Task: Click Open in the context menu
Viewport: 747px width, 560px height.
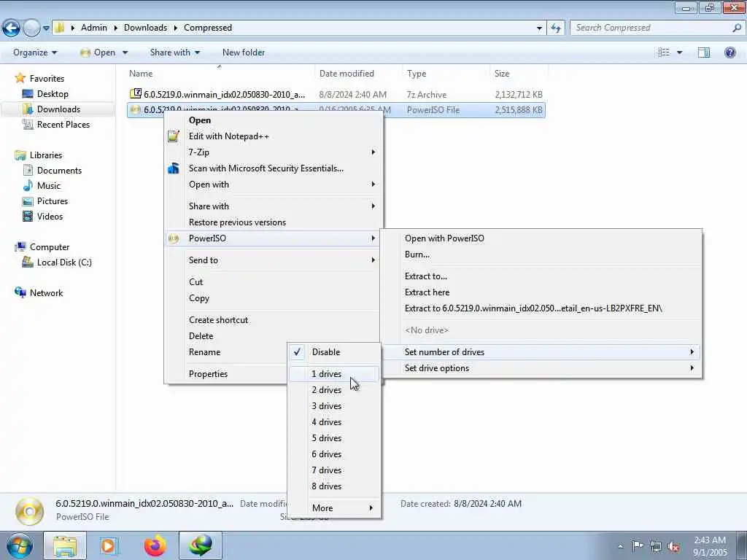Action: (274, 120)
